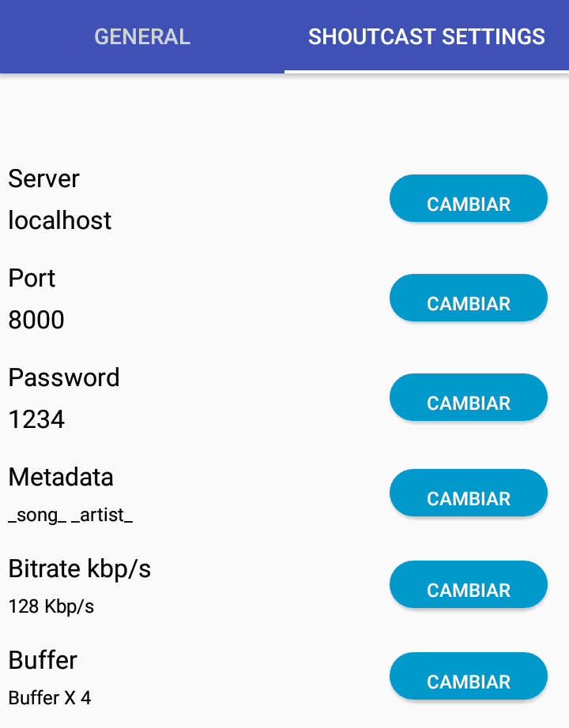
Task: Click the Buffer heading label
Action: point(43,660)
